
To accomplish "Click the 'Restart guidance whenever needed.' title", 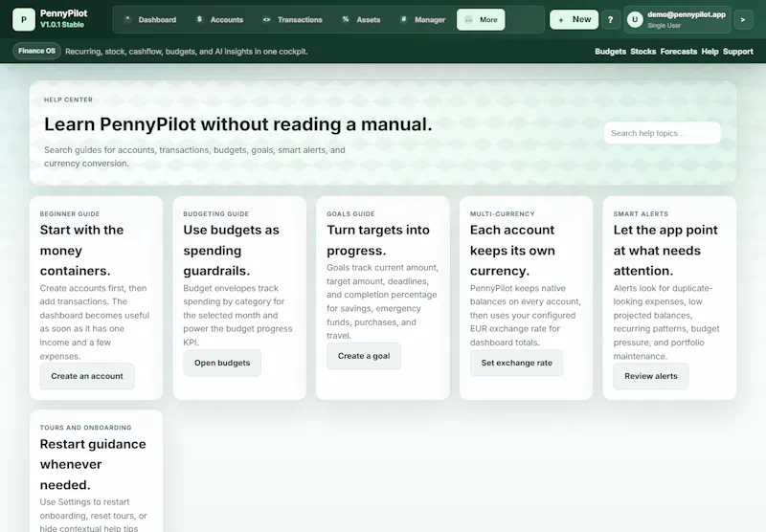I will 93,464.
